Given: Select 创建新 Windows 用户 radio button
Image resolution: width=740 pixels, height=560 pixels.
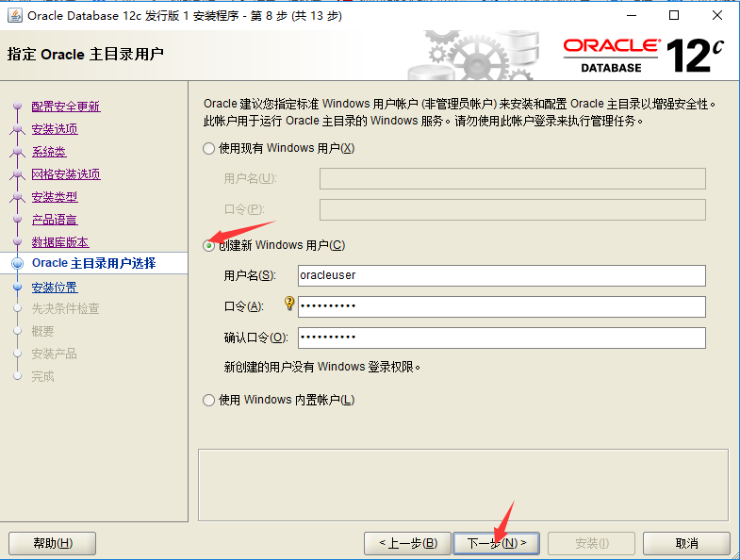Looking at the screenshot, I should coord(208,245).
